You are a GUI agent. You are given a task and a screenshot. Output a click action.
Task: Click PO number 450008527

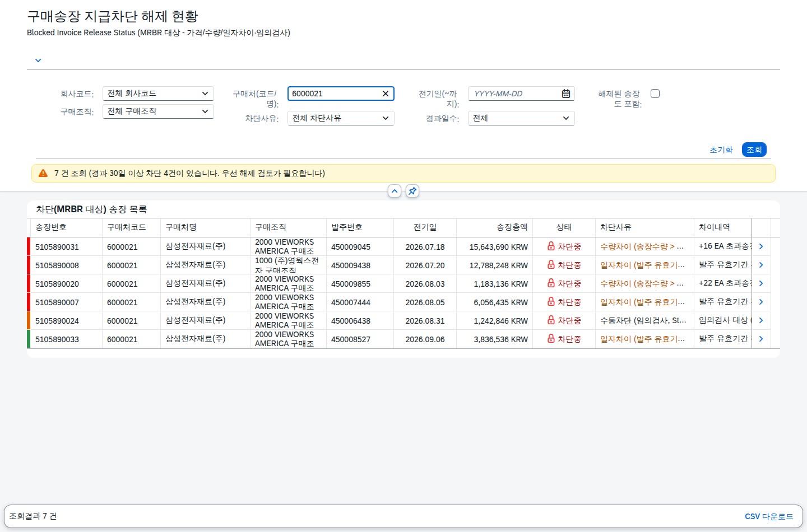pos(351,339)
